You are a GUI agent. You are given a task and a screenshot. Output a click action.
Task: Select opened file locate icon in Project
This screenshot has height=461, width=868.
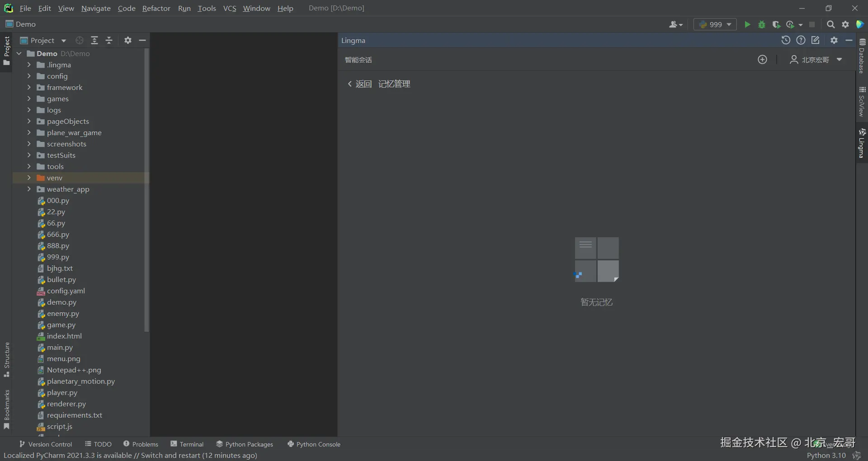(x=80, y=40)
